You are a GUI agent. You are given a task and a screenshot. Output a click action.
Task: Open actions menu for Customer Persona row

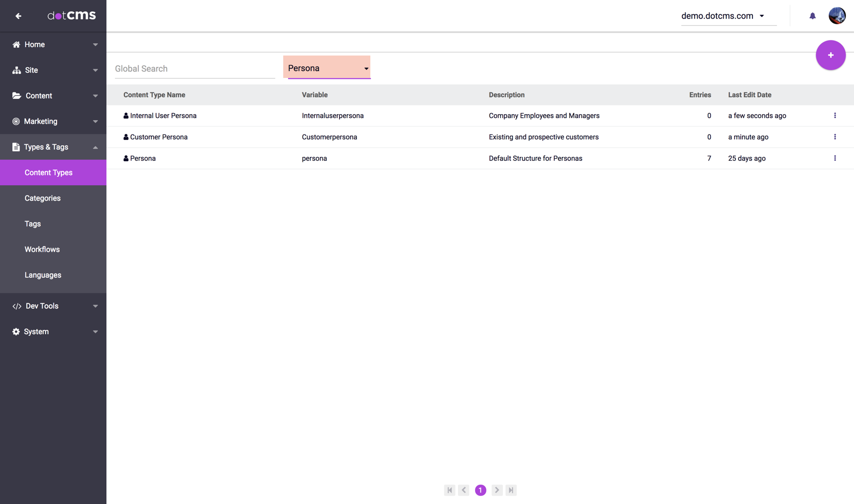click(x=834, y=137)
